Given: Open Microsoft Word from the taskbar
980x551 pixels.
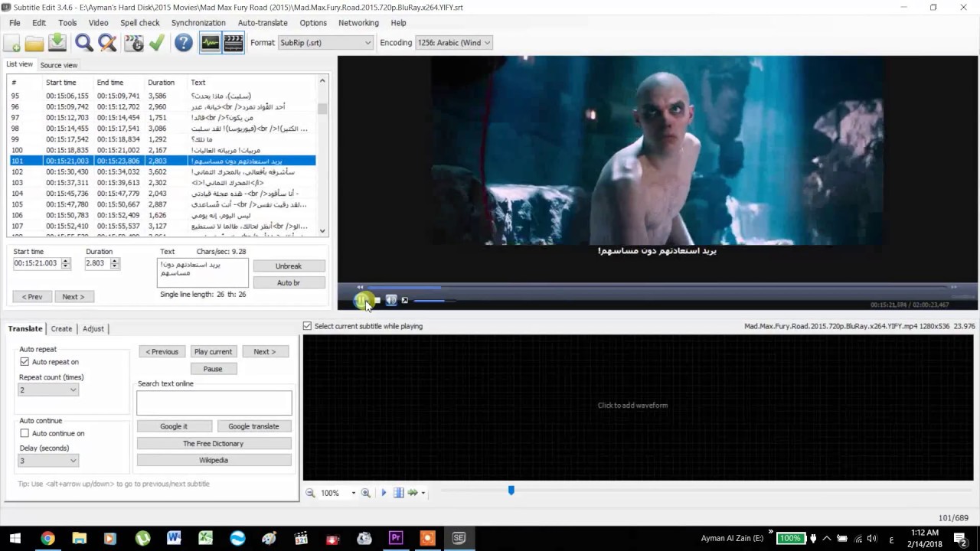Looking at the screenshot, I should coord(173,538).
